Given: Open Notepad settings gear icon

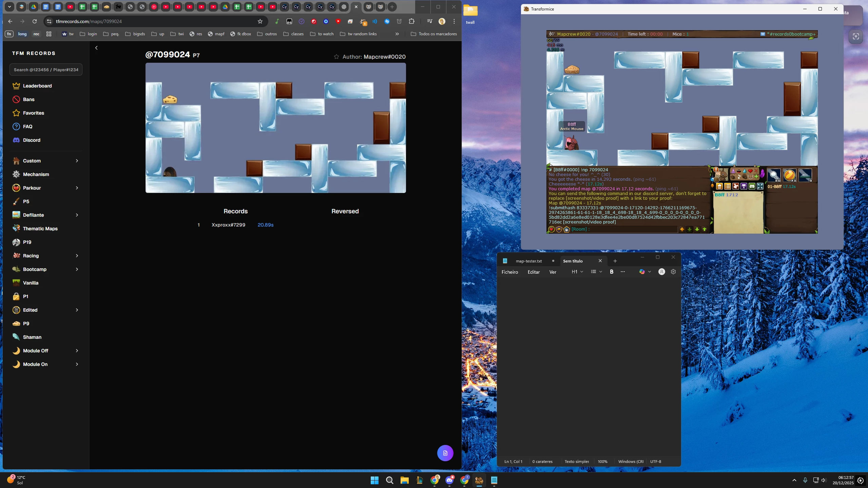Looking at the screenshot, I should click(x=673, y=272).
